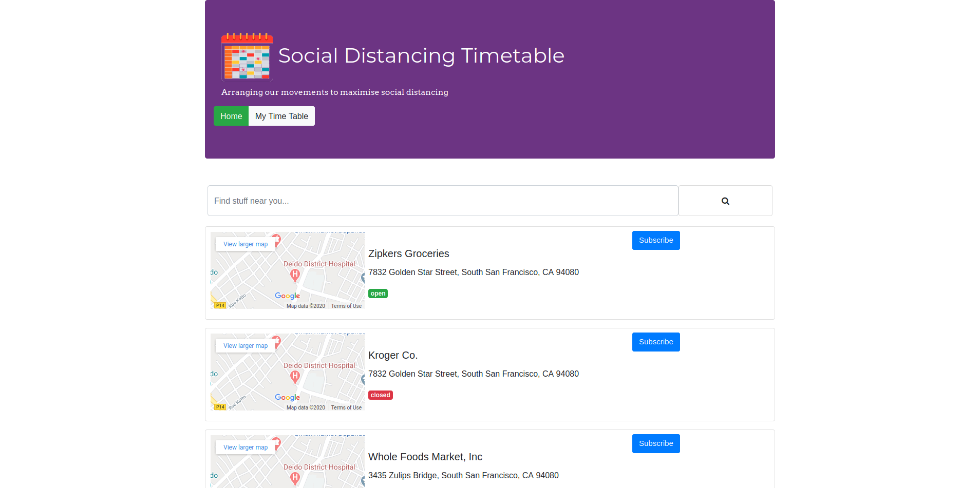
Task: Open the Home tab
Action: coord(231,116)
